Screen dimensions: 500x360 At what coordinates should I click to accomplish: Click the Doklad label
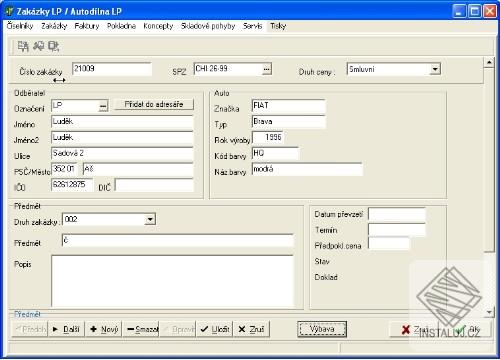coord(326,277)
